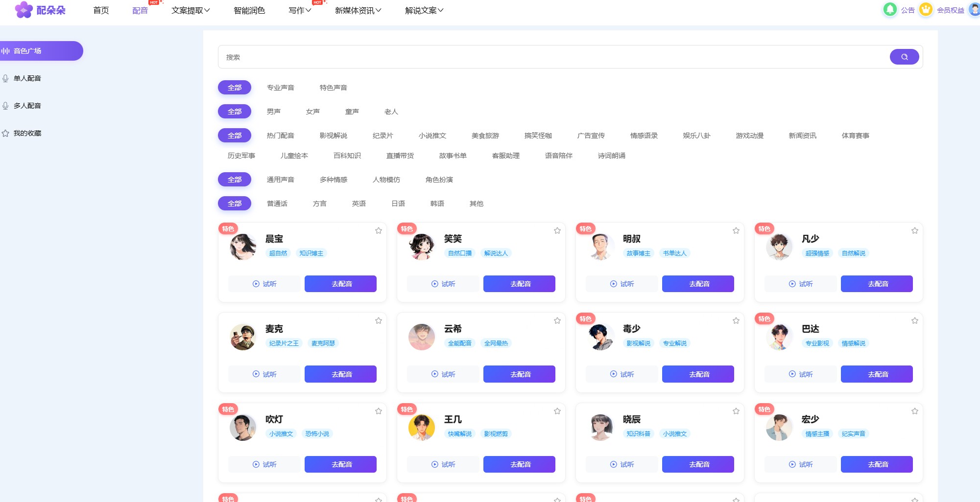980x502 pixels.
Task: Favorite the 麦克 voice with star
Action: click(379, 320)
